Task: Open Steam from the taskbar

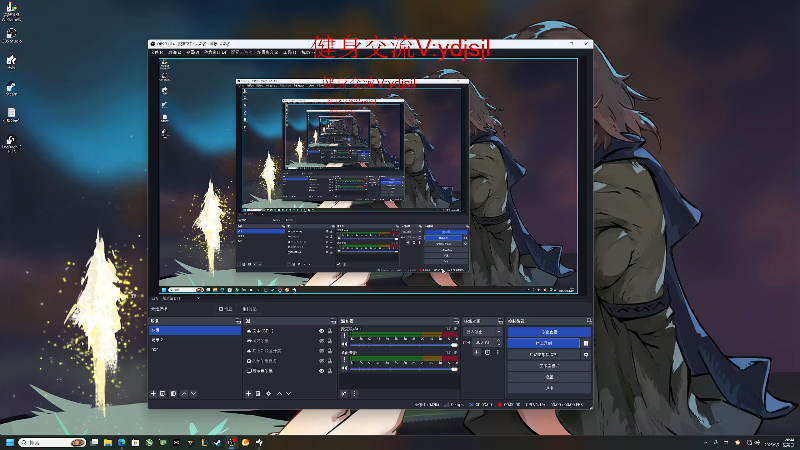Action: tap(218, 442)
